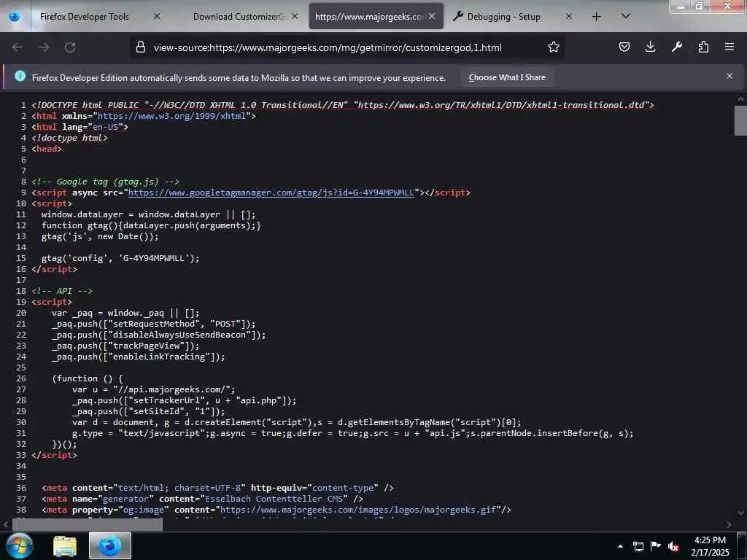
Task: Switch to Debugging - Setup tab
Action: (x=503, y=17)
